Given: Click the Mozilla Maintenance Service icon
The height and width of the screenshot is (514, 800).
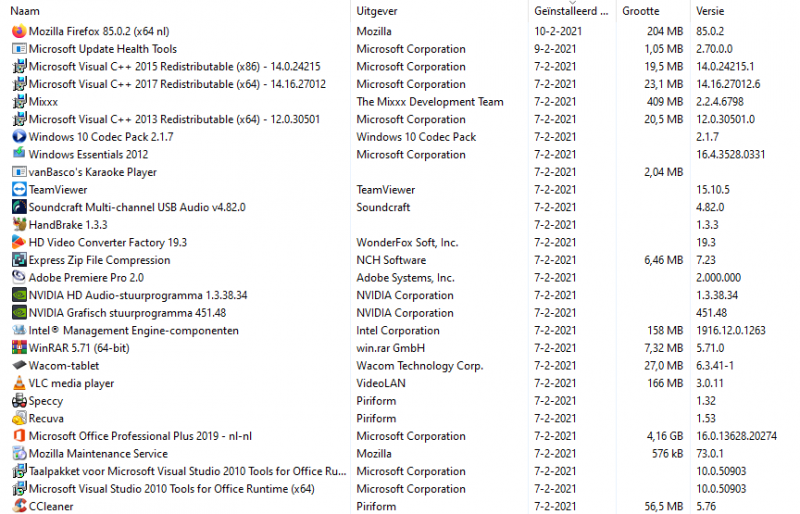Looking at the screenshot, I should [19, 454].
